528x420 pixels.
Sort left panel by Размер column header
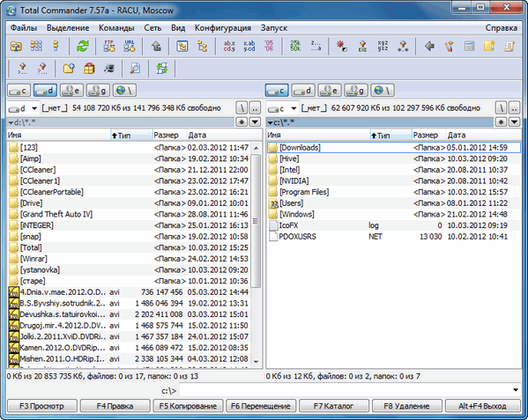tap(168, 136)
